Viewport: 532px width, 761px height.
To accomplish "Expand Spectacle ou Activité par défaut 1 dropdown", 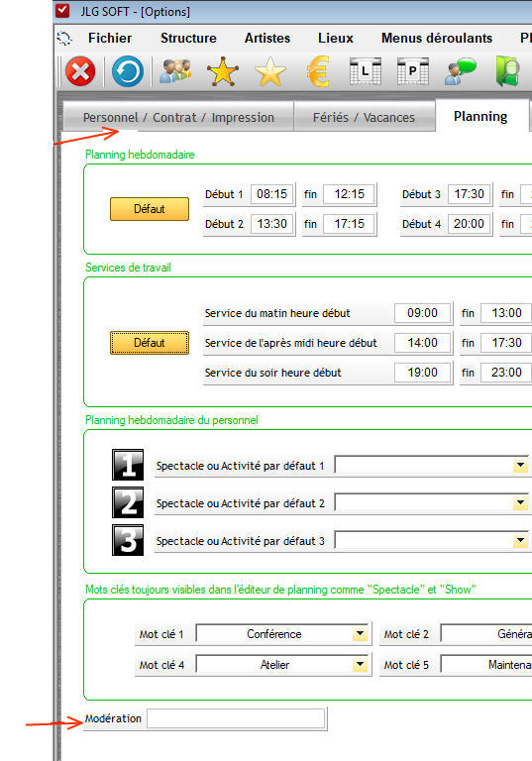I will pos(520,466).
